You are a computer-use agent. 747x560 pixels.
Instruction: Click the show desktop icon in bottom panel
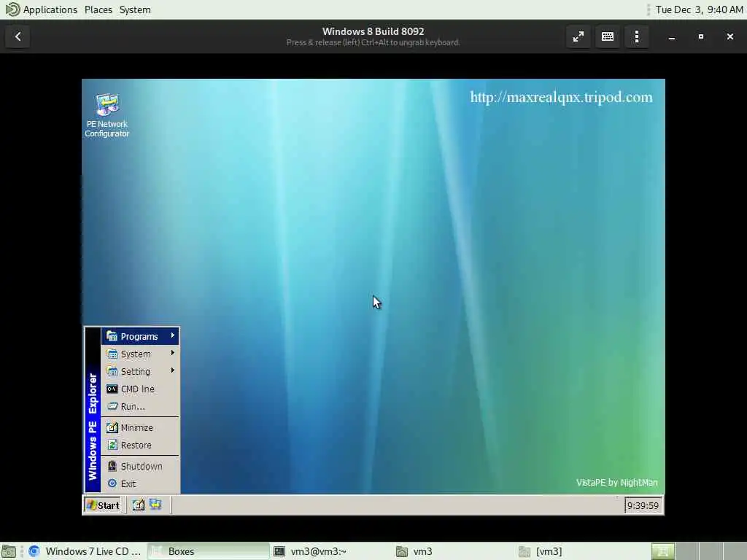tap(9, 551)
